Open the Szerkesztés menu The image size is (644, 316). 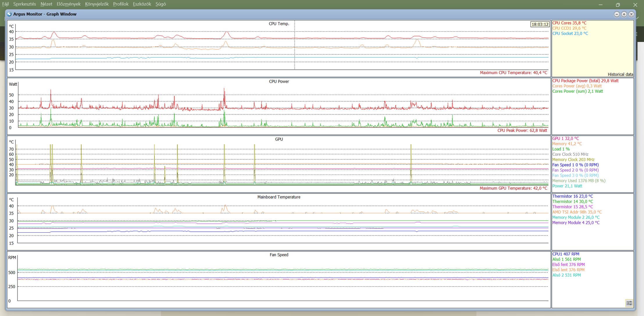(x=24, y=4)
